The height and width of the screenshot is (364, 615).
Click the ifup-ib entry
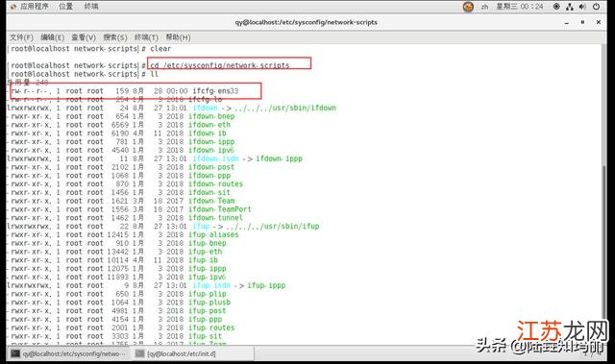point(203,259)
